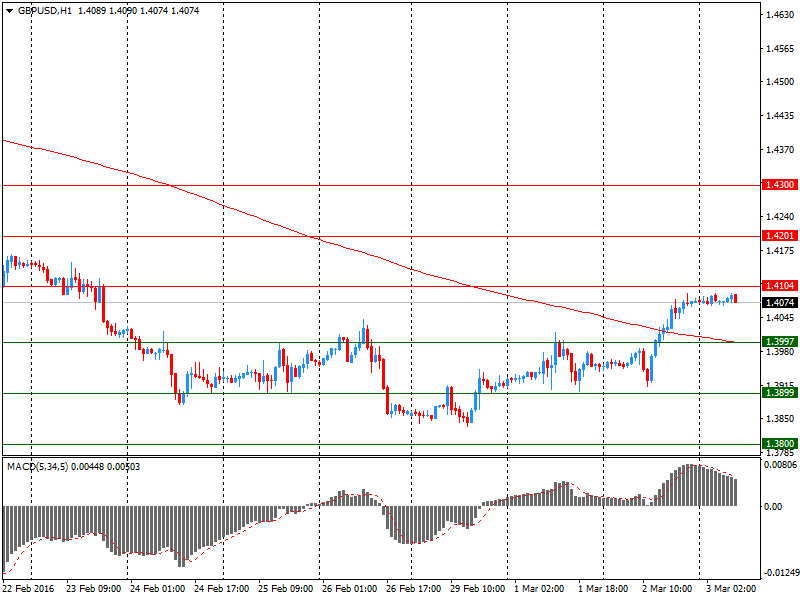Viewport: 800px width, 600px height.
Task: Select the 29 Feb 10:00 time axis label
Action: (x=478, y=589)
